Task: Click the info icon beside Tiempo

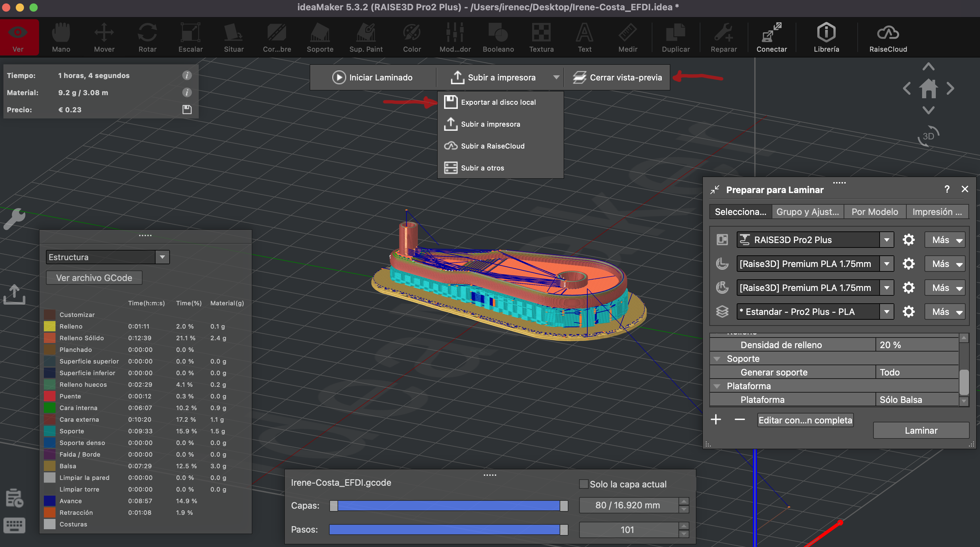Action: tap(187, 75)
